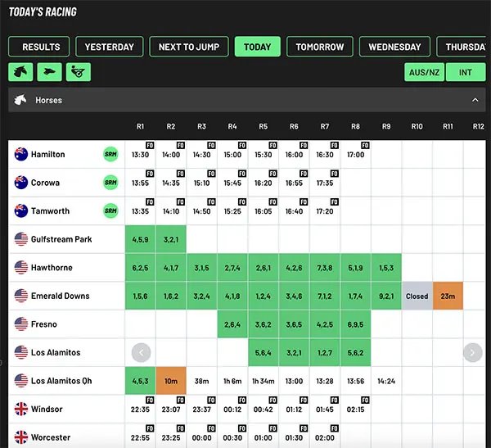Click the SRM badge next to Tamworth
The height and width of the screenshot is (448, 491).
110,210
